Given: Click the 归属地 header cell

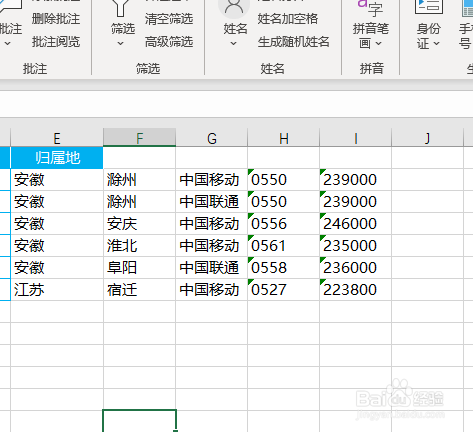Looking at the screenshot, I should coord(57,158).
